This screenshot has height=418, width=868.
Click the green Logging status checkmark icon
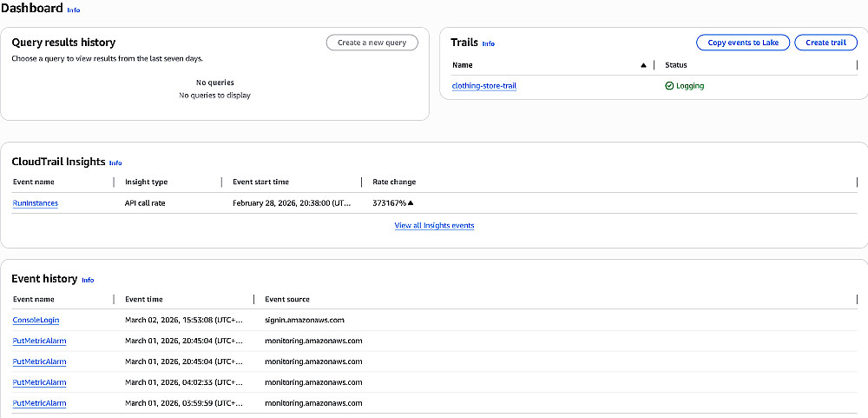coord(669,86)
